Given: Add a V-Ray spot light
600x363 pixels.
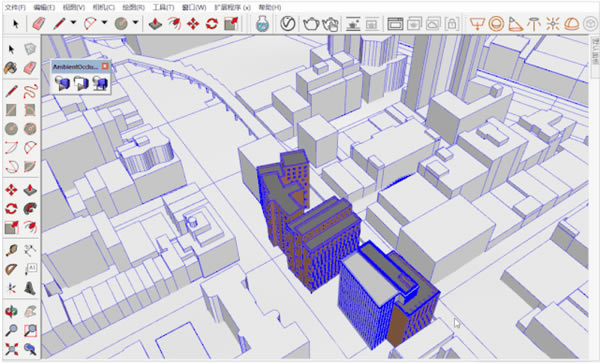Looking at the screenshot, I should click(x=515, y=24).
